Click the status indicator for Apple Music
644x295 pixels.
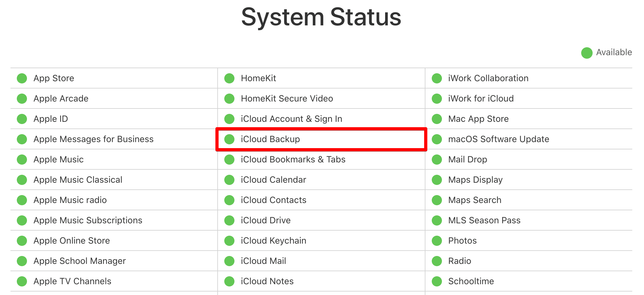(22, 160)
